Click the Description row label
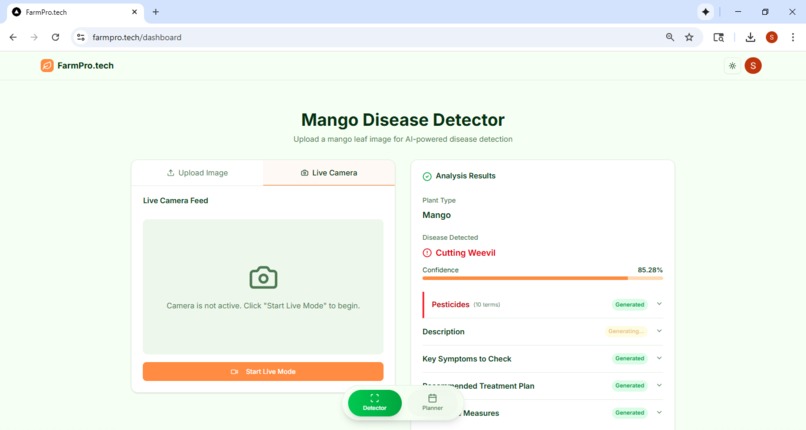Screen dimensions: 806x430 pyautogui.click(x=444, y=332)
